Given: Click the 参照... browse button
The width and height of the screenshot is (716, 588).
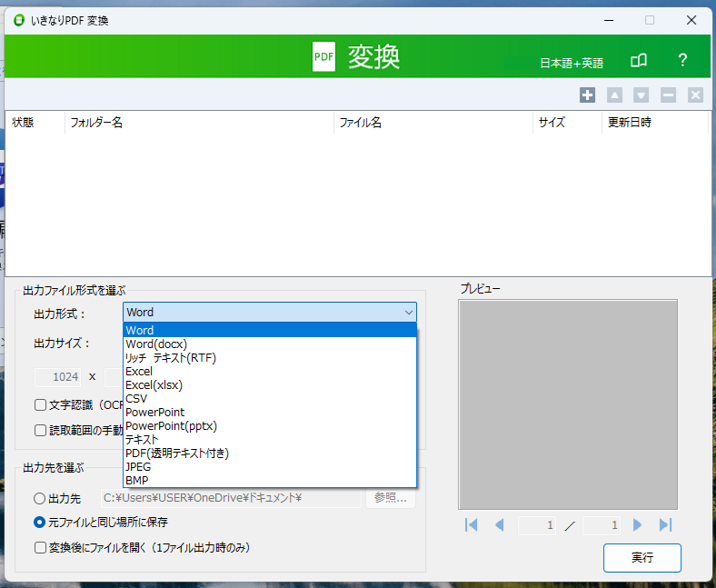Looking at the screenshot, I should [x=391, y=497].
